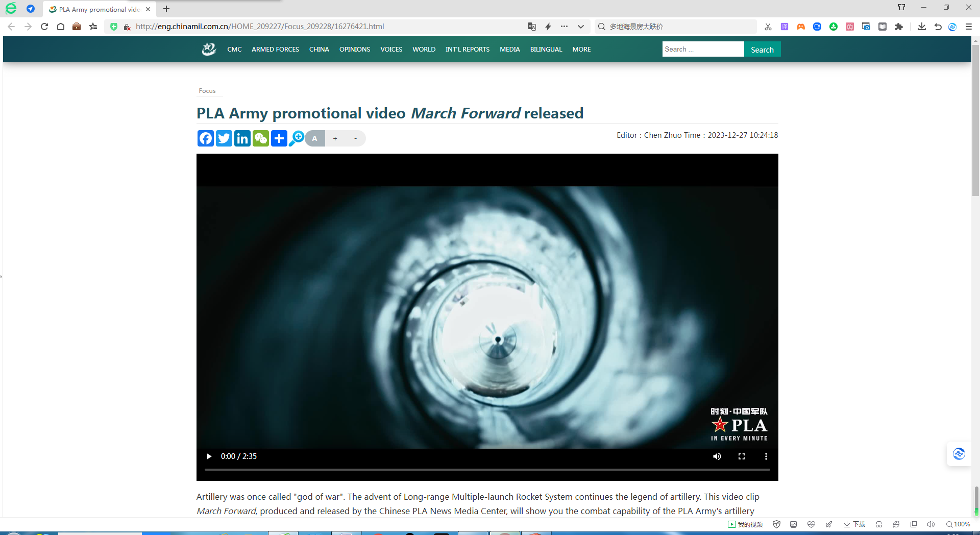Open the extensions puzzle piece
980x535 pixels.
point(899,27)
